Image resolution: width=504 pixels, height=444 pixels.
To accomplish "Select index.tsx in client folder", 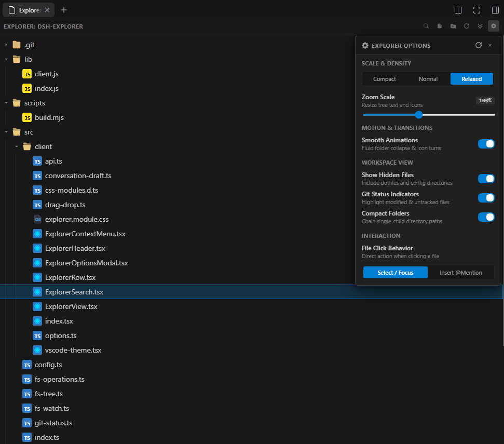I will 59,321.
